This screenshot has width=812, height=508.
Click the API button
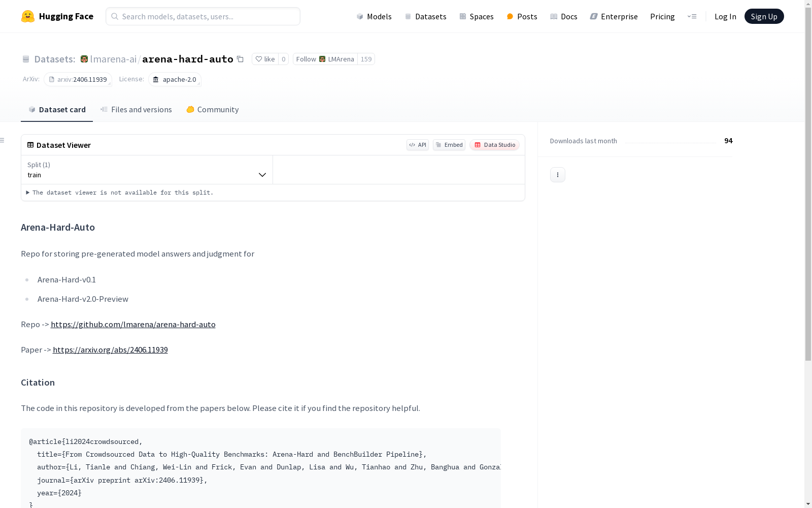tap(418, 145)
